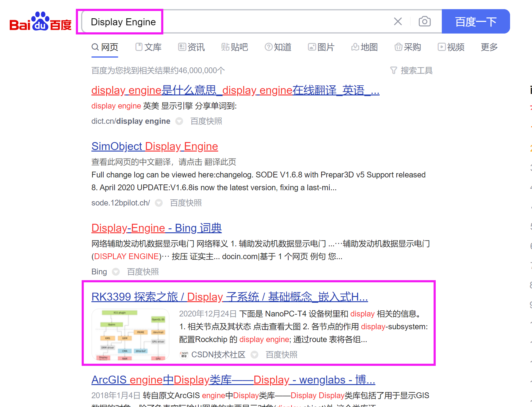The image size is (532, 407).
Task: Expand the dropdown next to dict.cn/display engine
Action: click(179, 121)
